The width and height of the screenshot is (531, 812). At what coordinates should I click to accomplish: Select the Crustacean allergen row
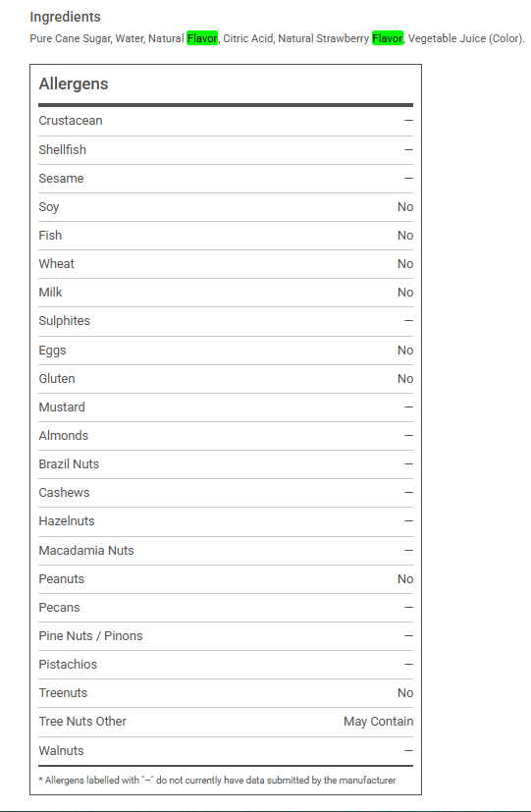[226, 121]
